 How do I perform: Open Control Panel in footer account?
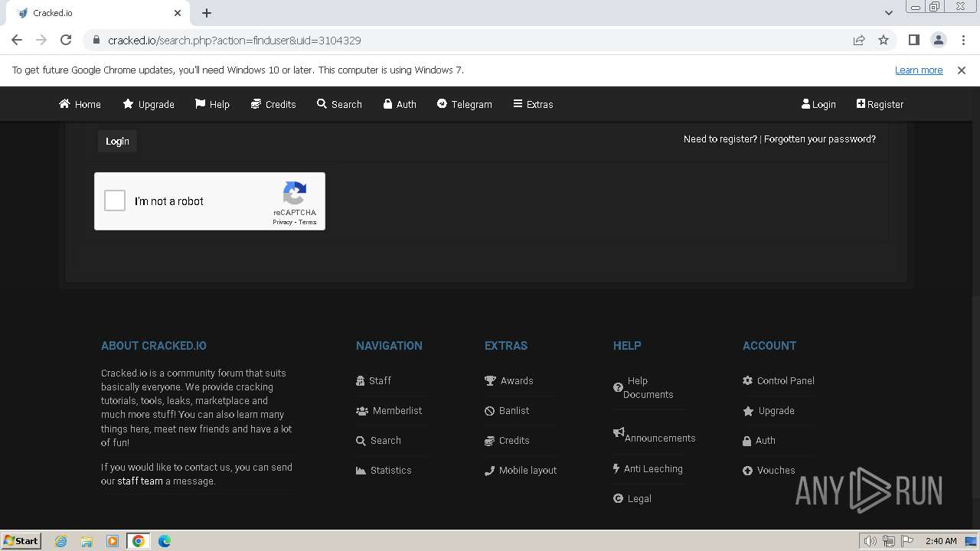(x=779, y=380)
